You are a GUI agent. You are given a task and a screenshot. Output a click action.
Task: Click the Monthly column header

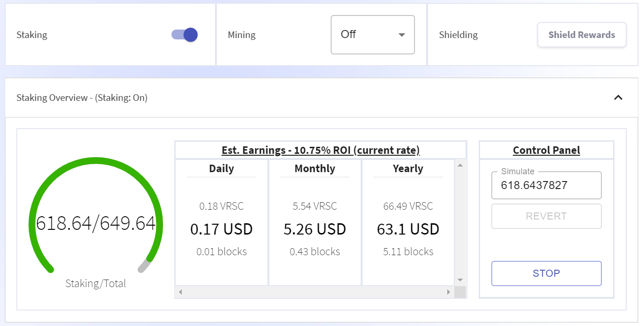pos(315,168)
